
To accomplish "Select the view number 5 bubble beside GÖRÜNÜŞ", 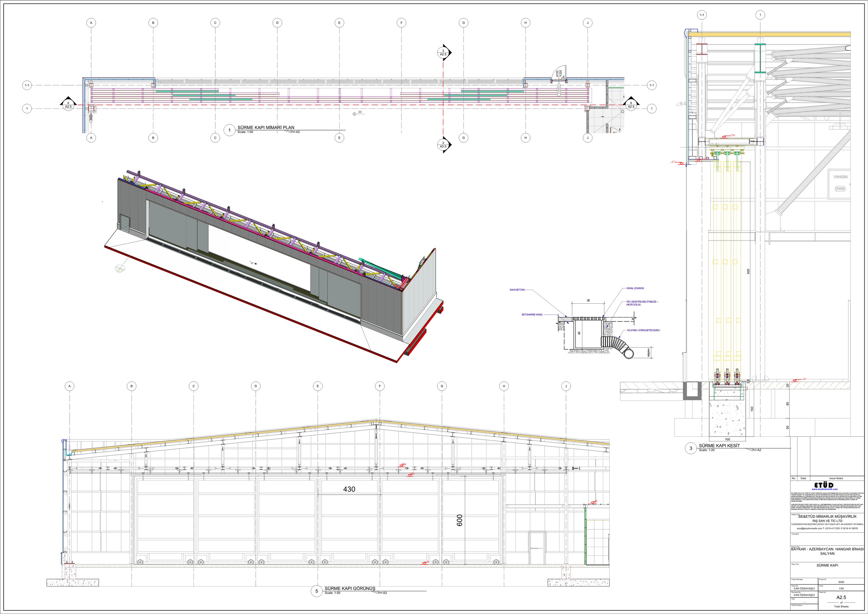I will tap(316, 591).
